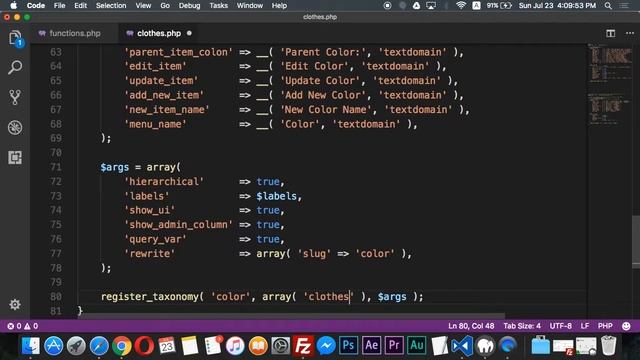The width and height of the screenshot is (640, 360).
Task: Click LF line ending in status bar
Action: click(585, 326)
